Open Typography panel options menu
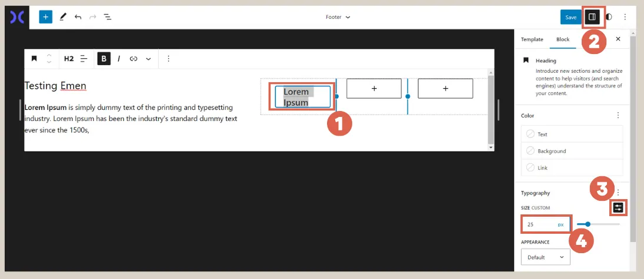 618,192
